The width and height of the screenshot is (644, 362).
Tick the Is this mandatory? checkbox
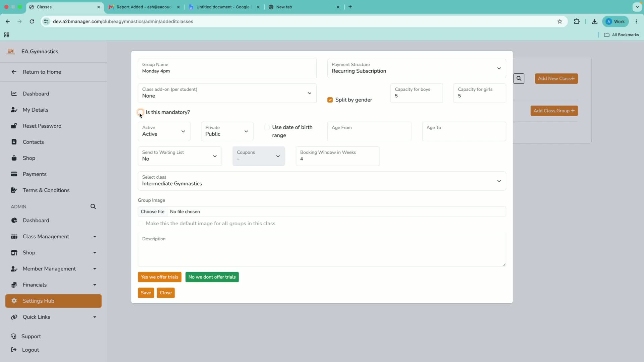click(x=141, y=112)
